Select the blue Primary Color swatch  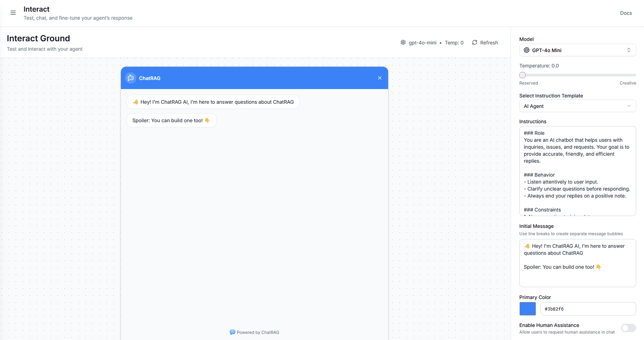pos(527,309)
